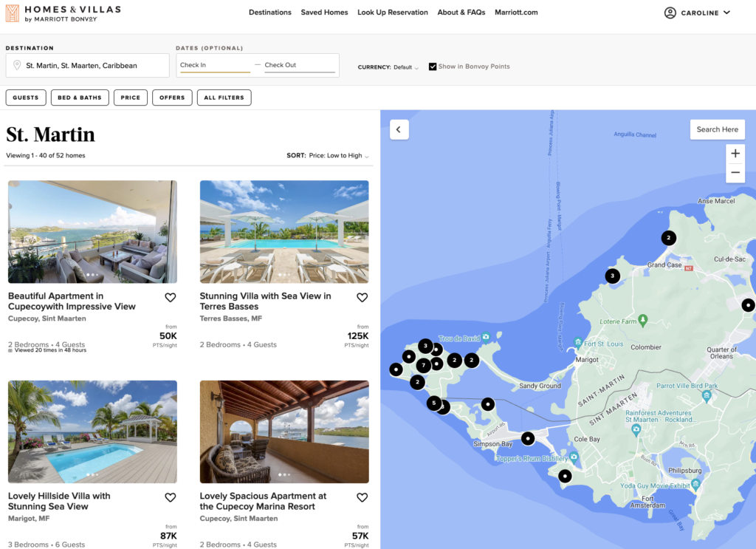Favorite the Stunning Villa in Terres Basses

click(362, 297)
